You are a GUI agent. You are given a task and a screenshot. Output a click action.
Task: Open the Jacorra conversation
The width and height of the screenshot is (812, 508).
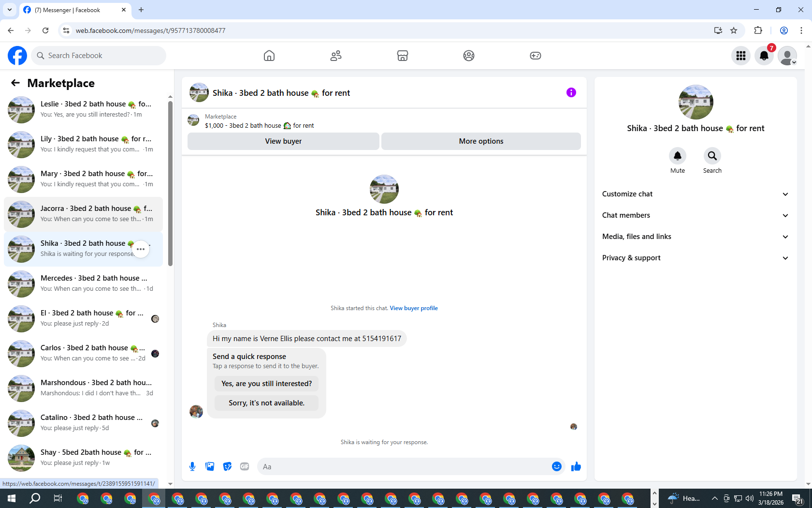(x=83, y=214)
